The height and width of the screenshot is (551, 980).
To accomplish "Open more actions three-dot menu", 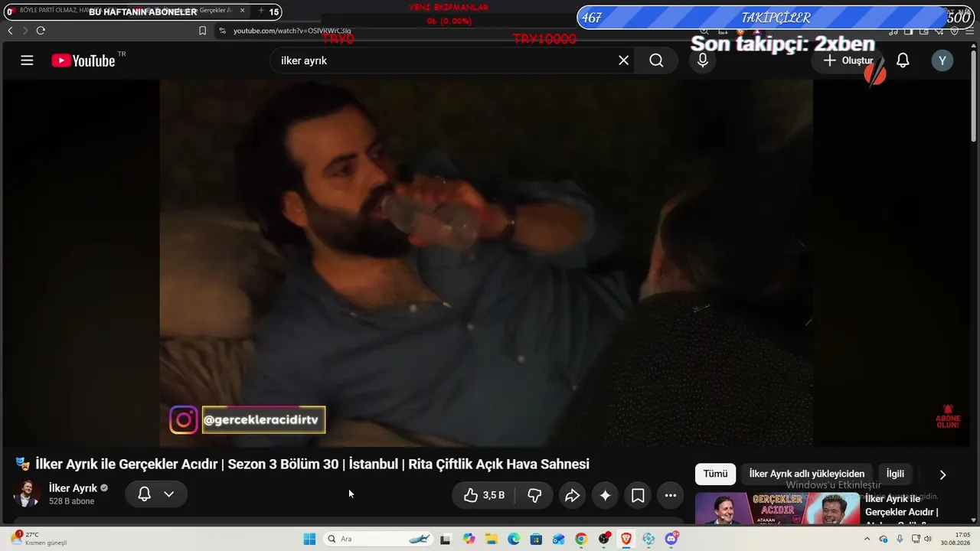I will click(671, 495).
